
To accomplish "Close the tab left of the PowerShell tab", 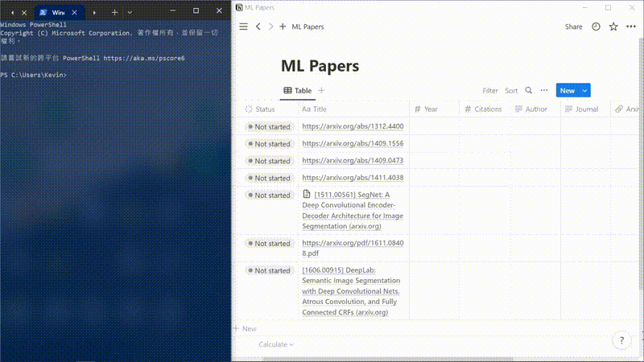I will 24,13.
